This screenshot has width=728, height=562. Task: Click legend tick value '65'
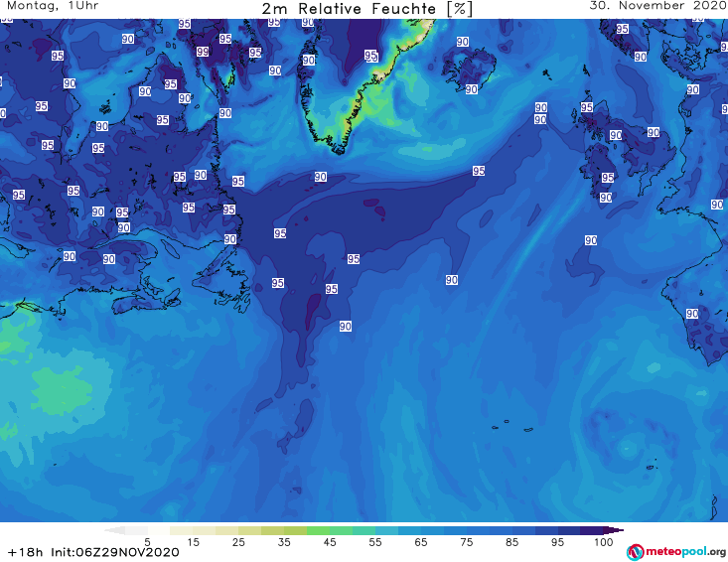(421, 542)
